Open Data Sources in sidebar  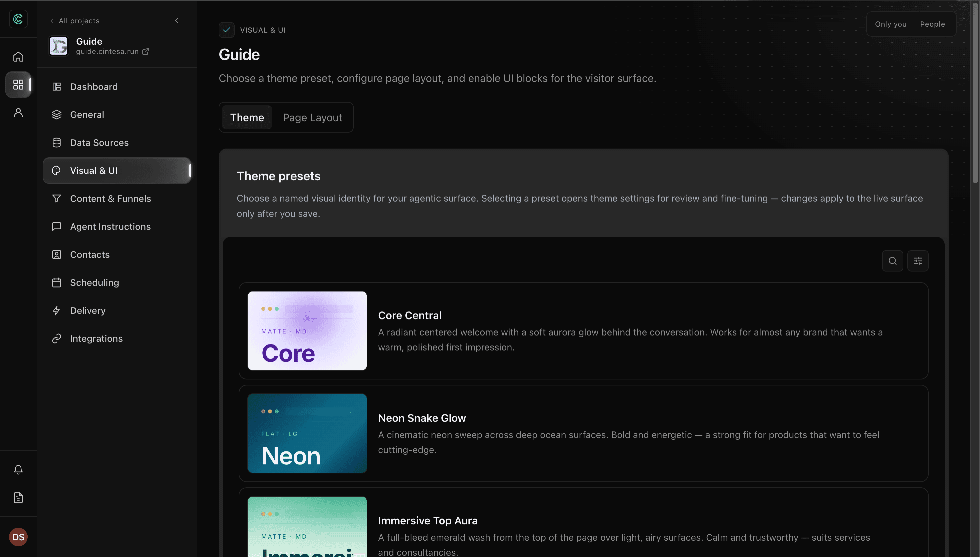point(117,142)
